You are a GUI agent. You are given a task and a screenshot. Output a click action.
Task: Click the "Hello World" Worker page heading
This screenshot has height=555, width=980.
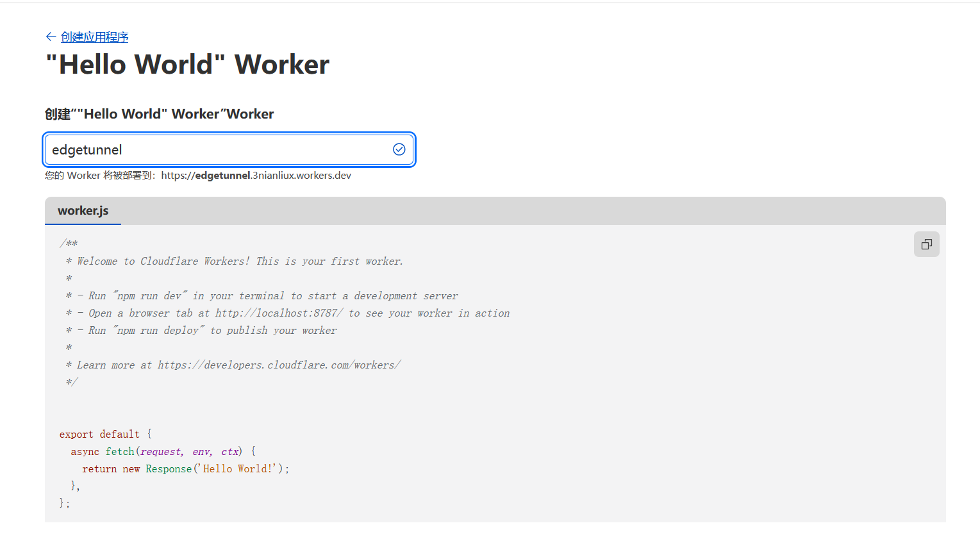coord(187,65)
